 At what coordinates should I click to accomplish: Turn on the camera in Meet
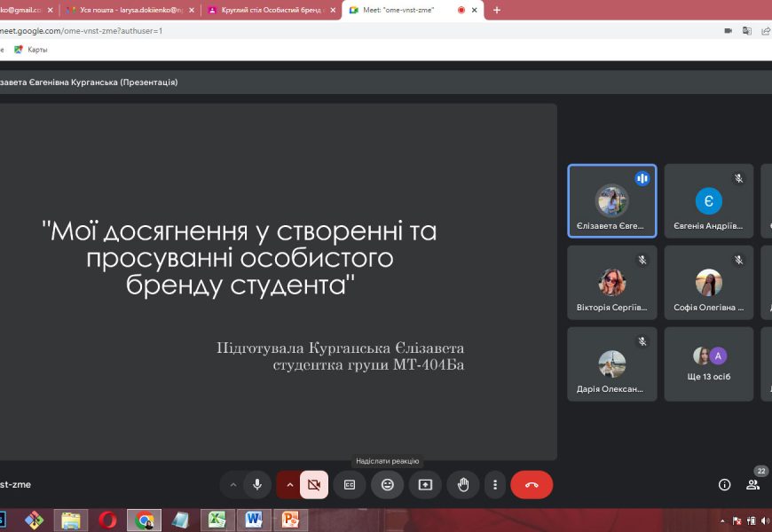[313, 485]
